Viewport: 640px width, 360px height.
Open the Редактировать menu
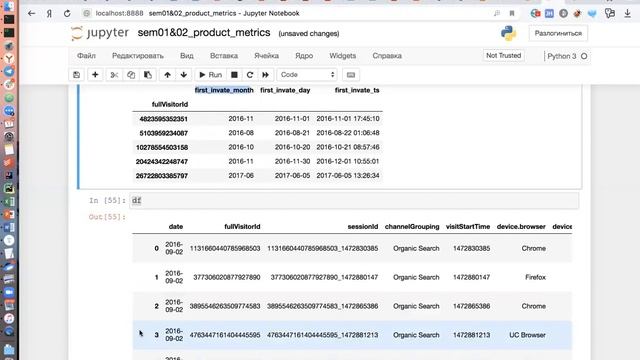[x=138, y=56]
